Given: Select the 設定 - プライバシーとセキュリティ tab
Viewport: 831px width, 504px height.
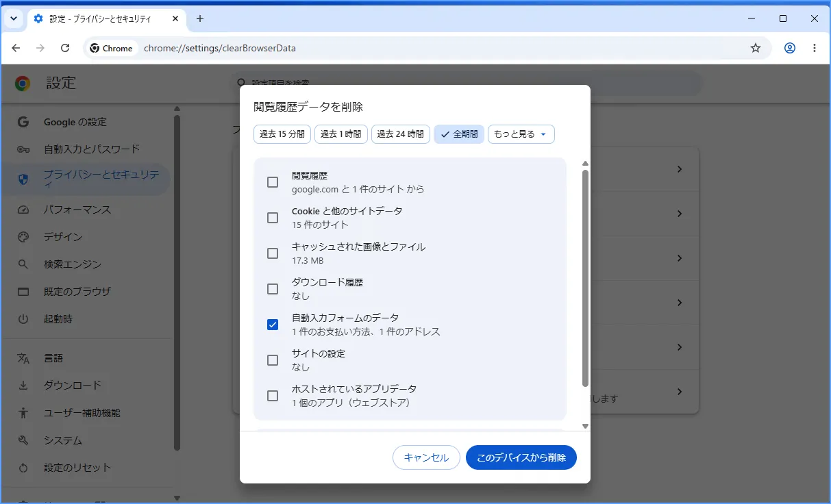Looking at the screenshot, I should [x=106, y=18].
